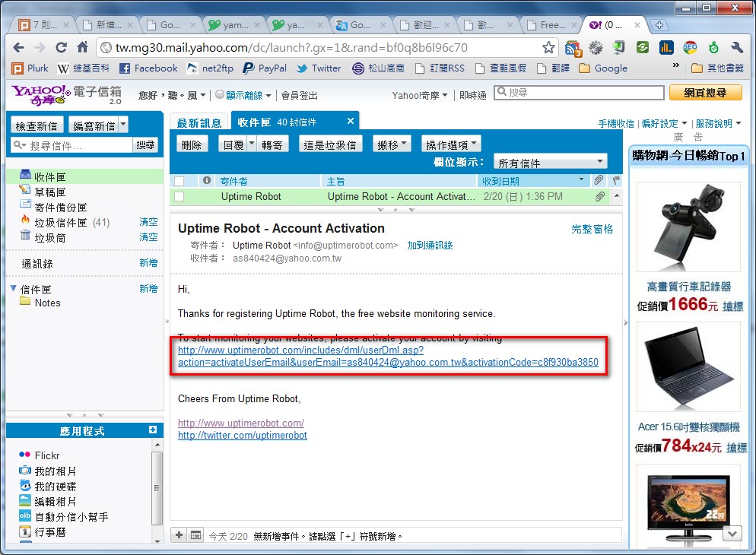
Task: Open the account activation link in email
Action: (x=388, y=356)
